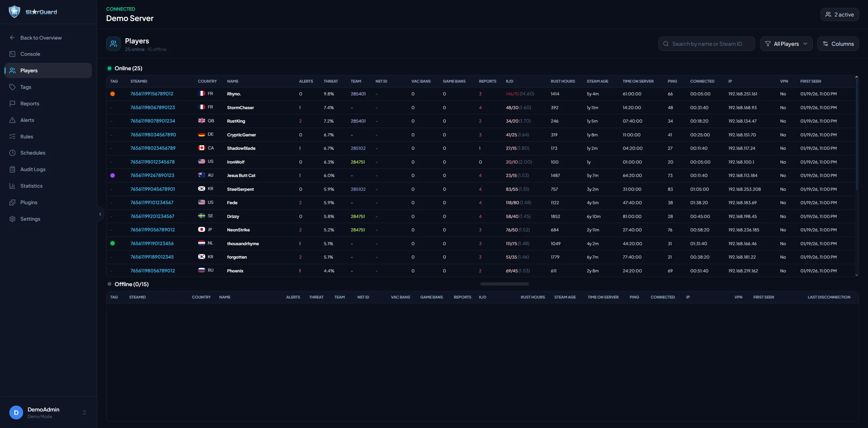The height and width of the screenshot is (428, 868).
Task: Expand the All Players filter dropdown
Action: point(786,44)
